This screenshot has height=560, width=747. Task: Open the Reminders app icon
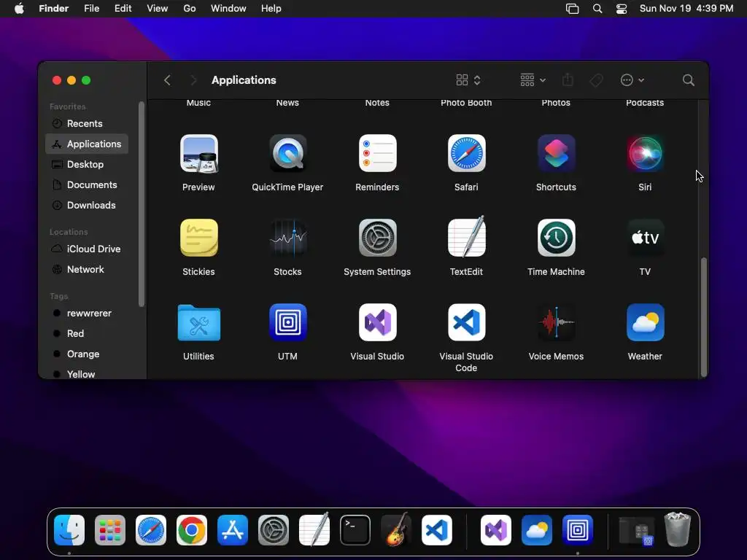coord(377,153)
